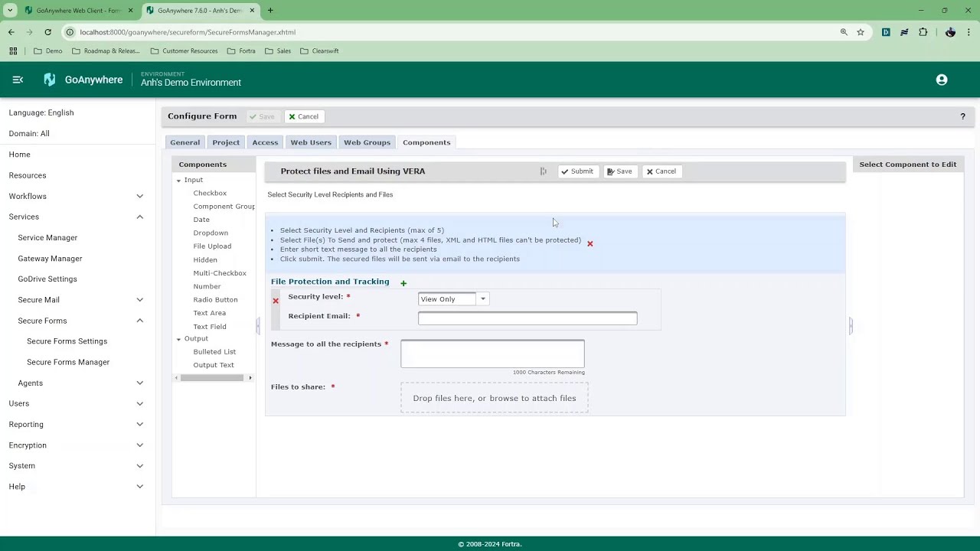Click the GoAnywhere logo icon
The image size is (980, 551).
[50, 80]
